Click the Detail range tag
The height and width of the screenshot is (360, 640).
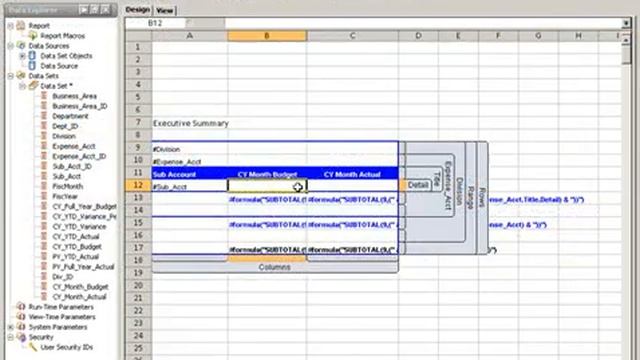pos(418,185)
